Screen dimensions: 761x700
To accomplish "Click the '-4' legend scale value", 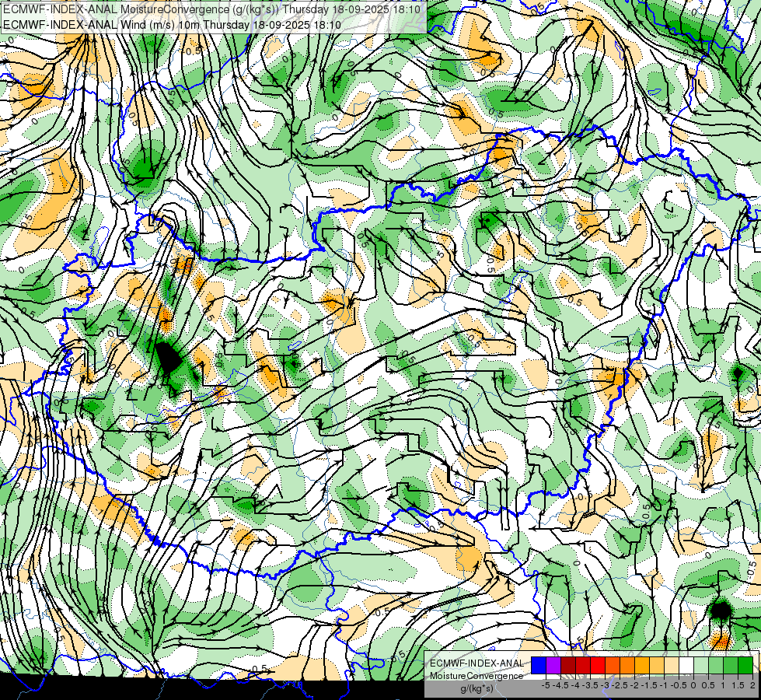I will (x=575, y=685).
